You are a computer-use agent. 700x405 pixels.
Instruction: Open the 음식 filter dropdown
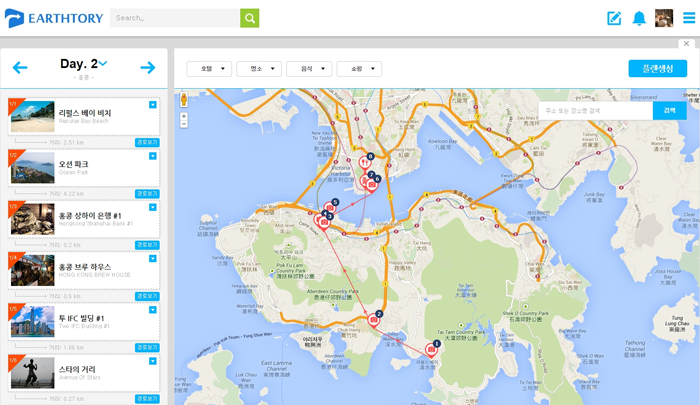tap(309, 69)
